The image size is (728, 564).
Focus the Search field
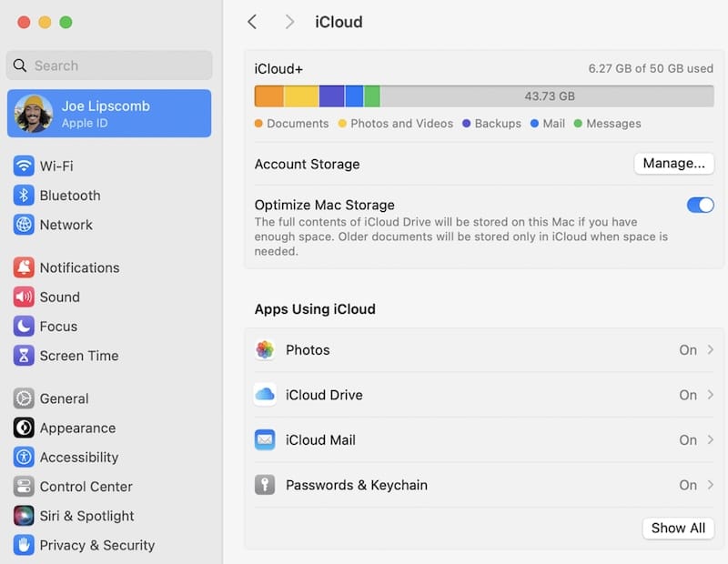coord(109,65)
